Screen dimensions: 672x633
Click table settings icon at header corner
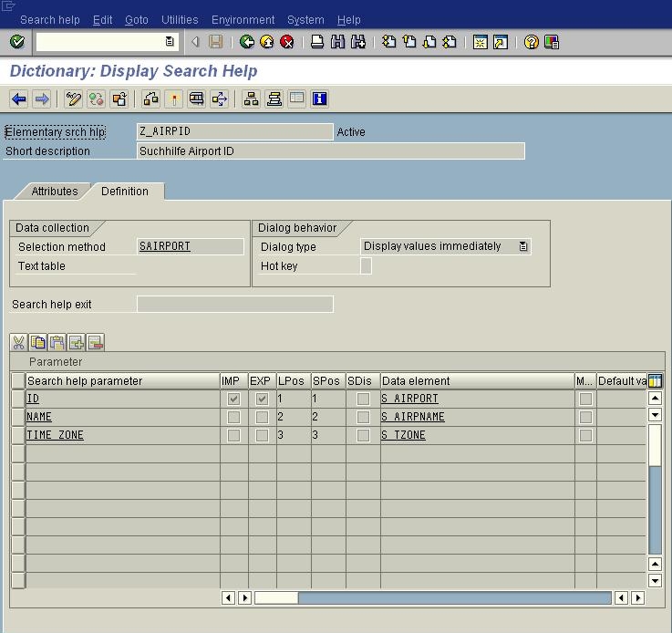655,380
